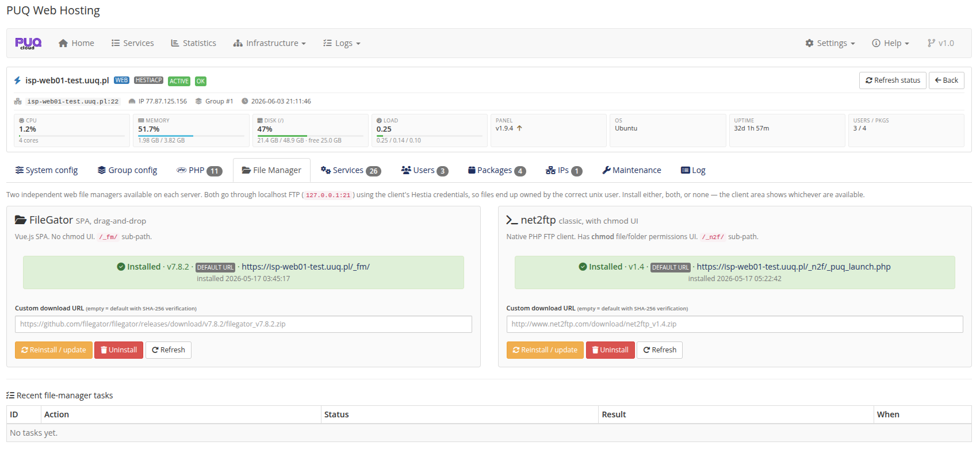980x457 pixels.
Task: Switch to the System config tab
Action: pyautogui.click(x=47, y=170)
